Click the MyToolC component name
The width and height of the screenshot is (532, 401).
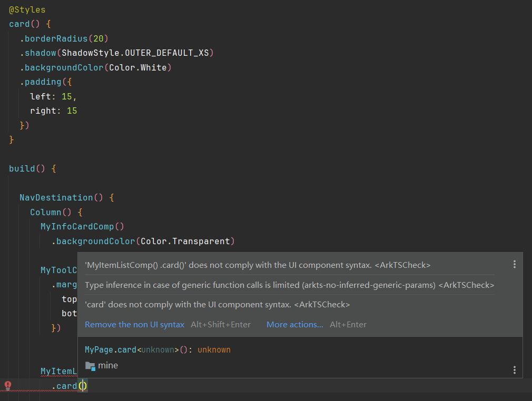(x=59, y=270)
